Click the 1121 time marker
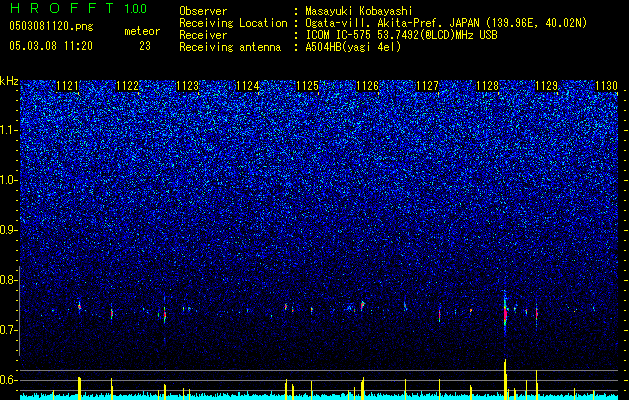The image size is (629, 400). point(67,86)
